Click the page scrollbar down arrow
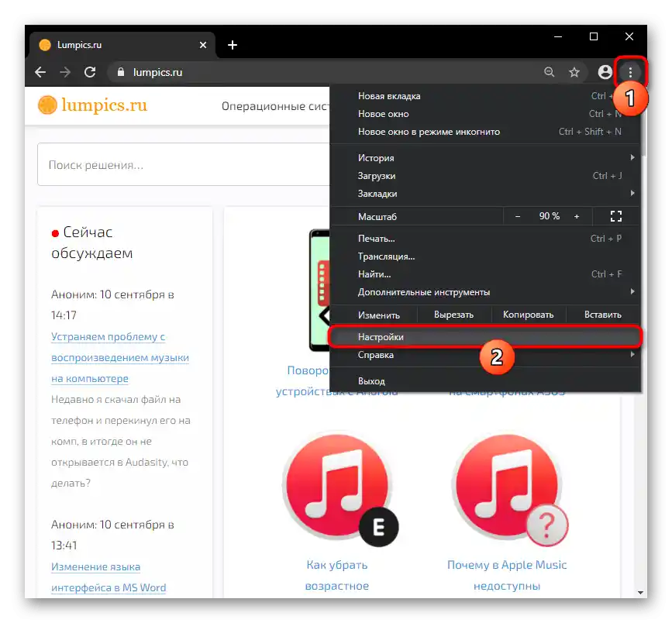This screenshot has width=672, height=623. [640, 593]
